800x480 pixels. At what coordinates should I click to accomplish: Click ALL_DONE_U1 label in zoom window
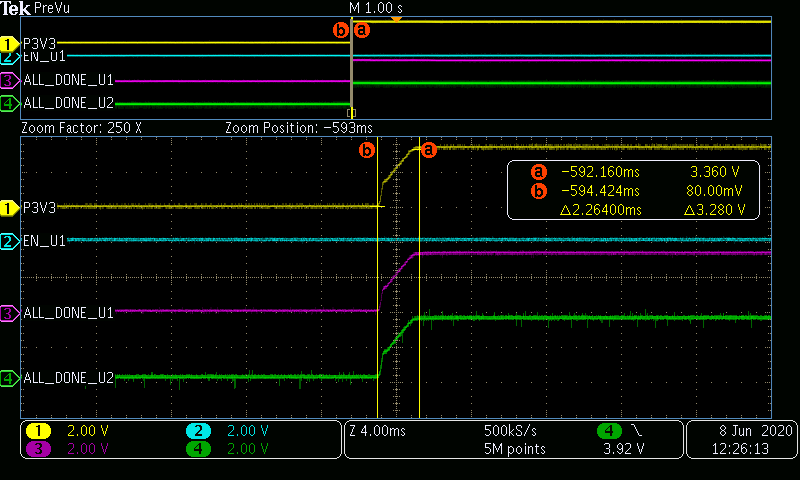click(68, 313)
